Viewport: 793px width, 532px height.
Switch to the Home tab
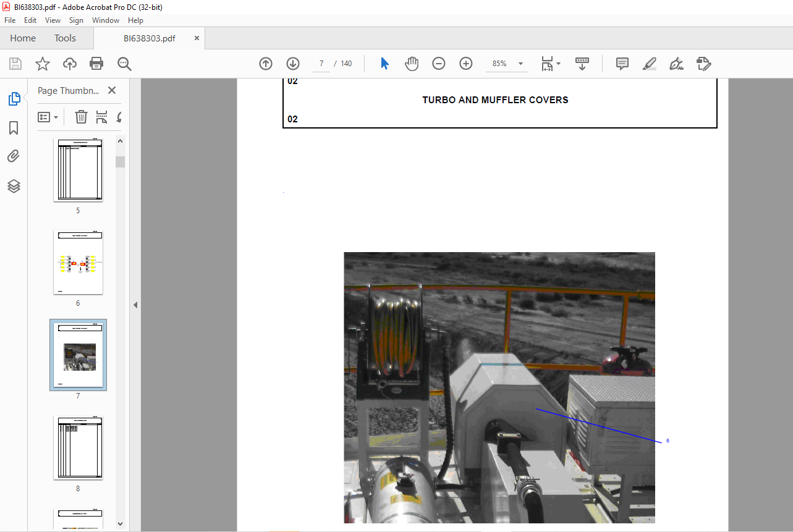(23, 38)
